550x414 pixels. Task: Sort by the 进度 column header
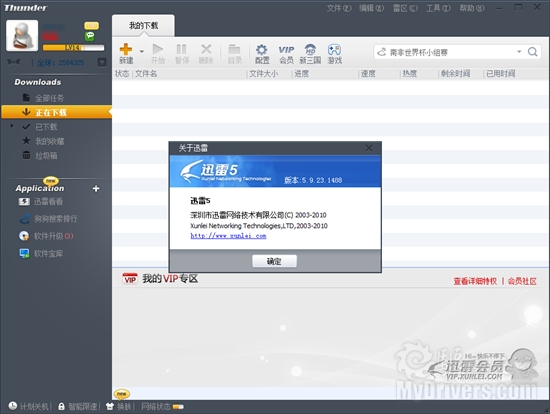(x=301, y=74)
